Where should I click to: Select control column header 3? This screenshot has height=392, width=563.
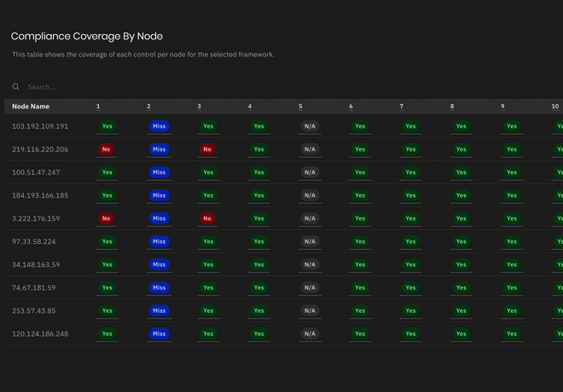(x=200, y=107)
